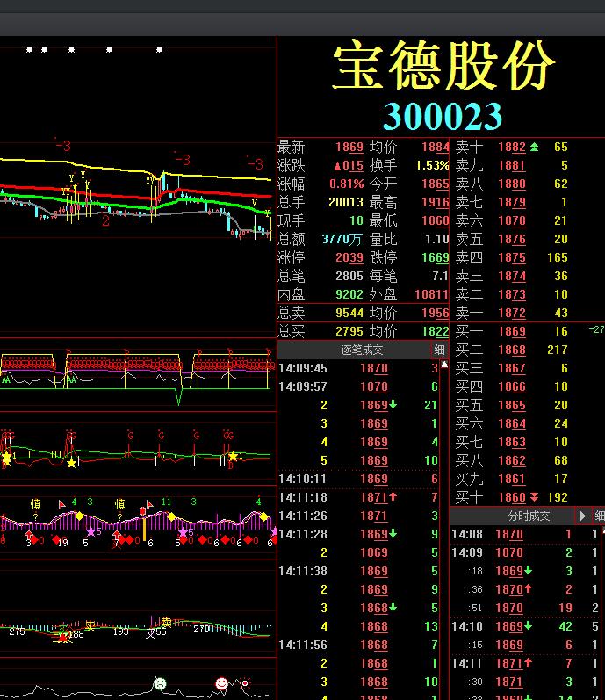Click the 内盘 value 9202
Viewport: 605px width, 700px height.
click(349, 294)
